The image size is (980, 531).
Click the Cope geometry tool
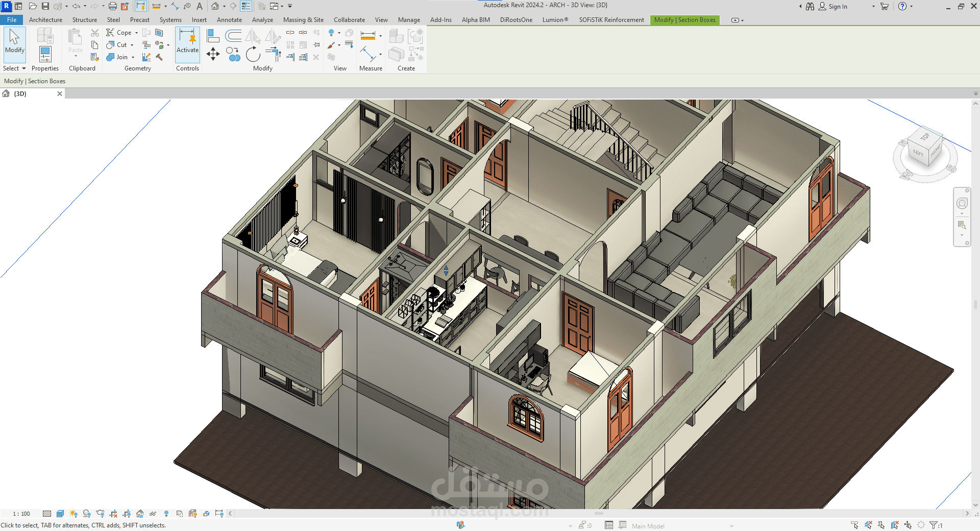point(118,32)
